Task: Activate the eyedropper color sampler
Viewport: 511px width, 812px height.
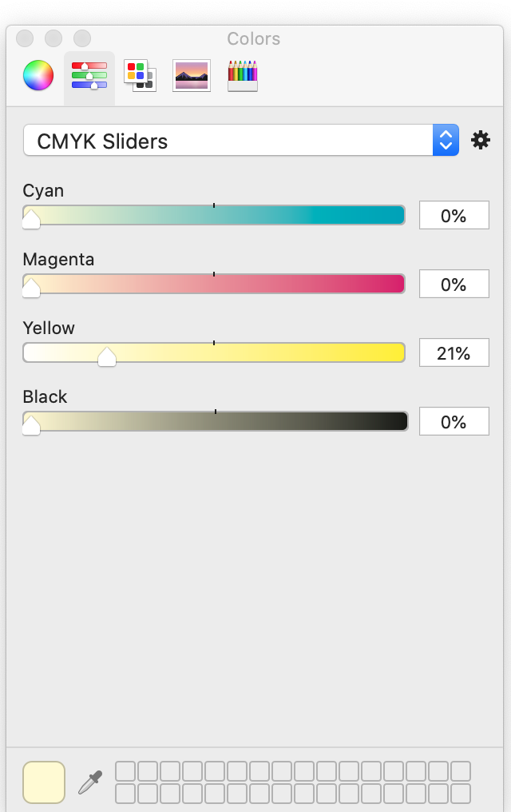Action: click(x=90, y=782)
